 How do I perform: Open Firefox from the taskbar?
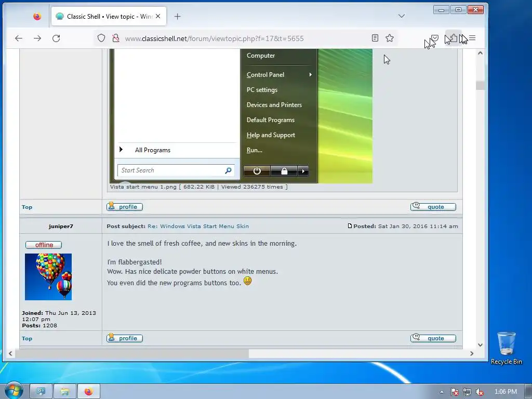click(x=89, y=392)
